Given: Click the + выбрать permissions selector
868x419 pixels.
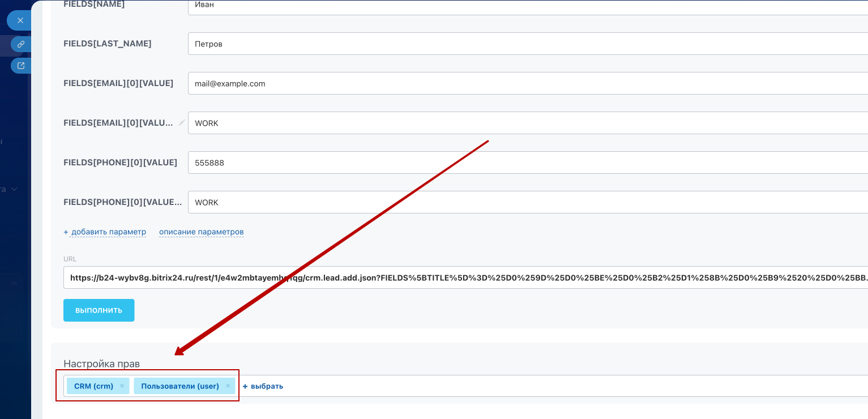Looking at the screenshot, I should (263, 386).
